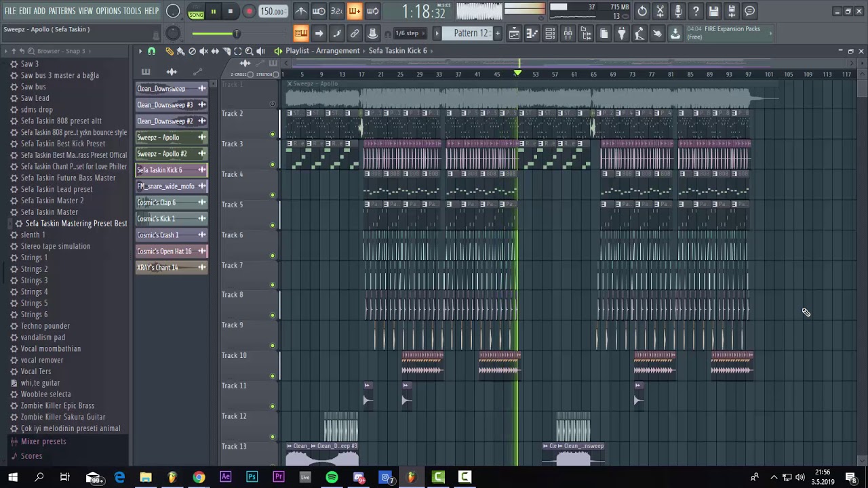The height and width of the screenshot is (488, 868).
Task: Open the PATTERNS menu
Action: [62, 11]
